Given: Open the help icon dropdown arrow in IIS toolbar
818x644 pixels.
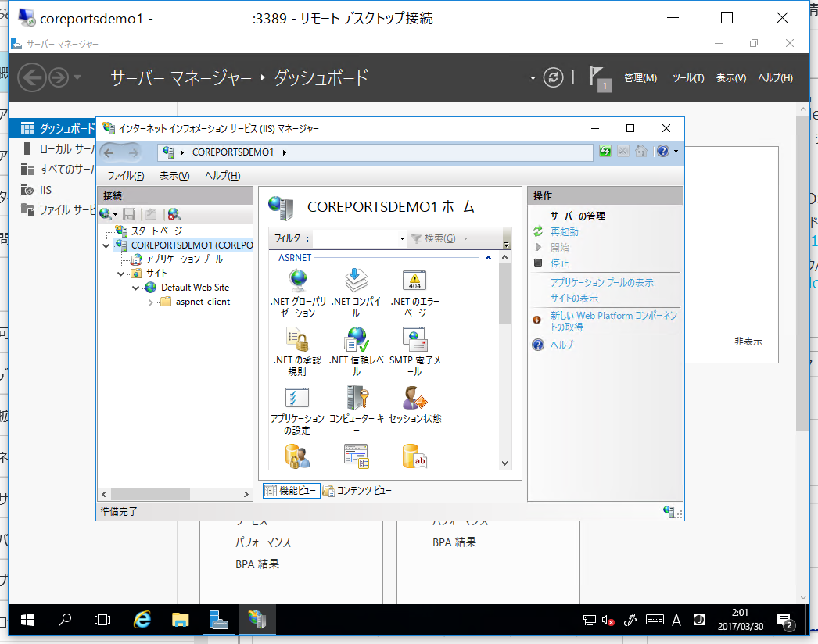Looking at the screenshot, I should tap(676, 151).
